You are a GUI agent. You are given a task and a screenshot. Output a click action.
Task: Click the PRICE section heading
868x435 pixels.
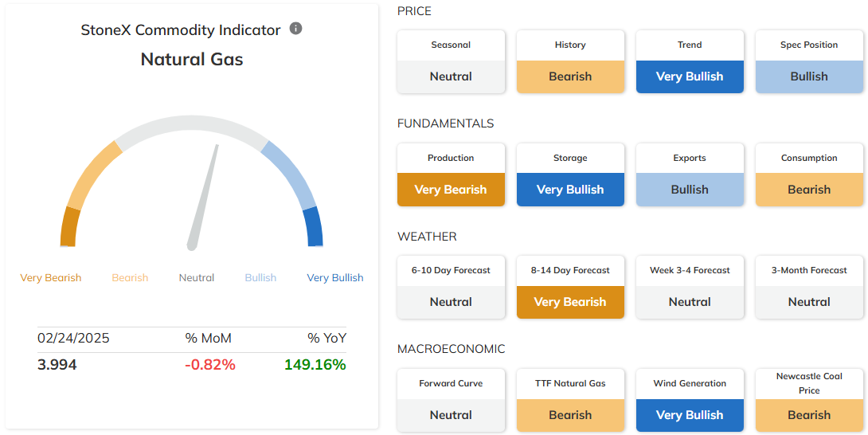[x=414, y=11]
